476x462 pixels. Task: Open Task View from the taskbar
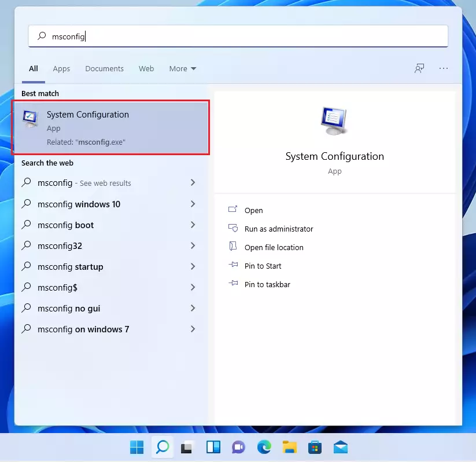187,448
